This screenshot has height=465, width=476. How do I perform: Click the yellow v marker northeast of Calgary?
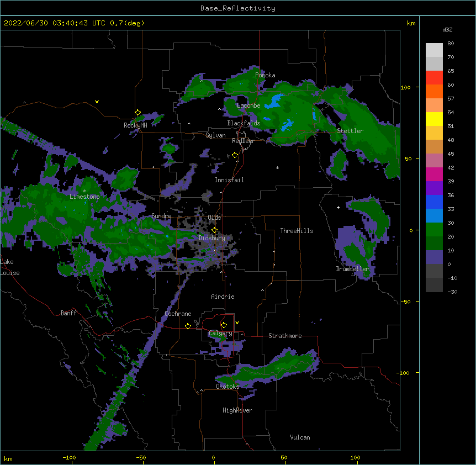pyautogui.click(x=237, y=323)
